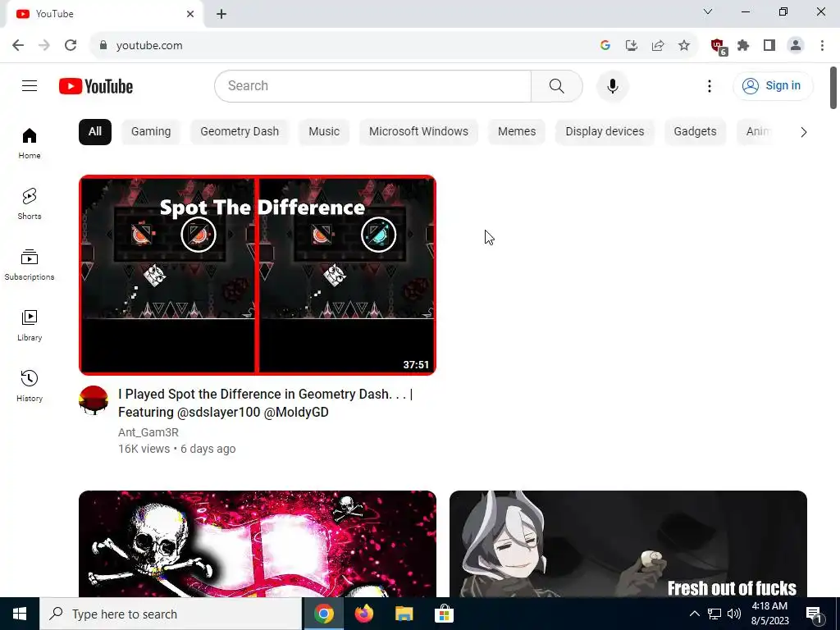The height and width of the screenshot is (630, 840).
Task: Open Microsoft Store from the taskbar
Action: pyautogui.click(x=444, y=614)
